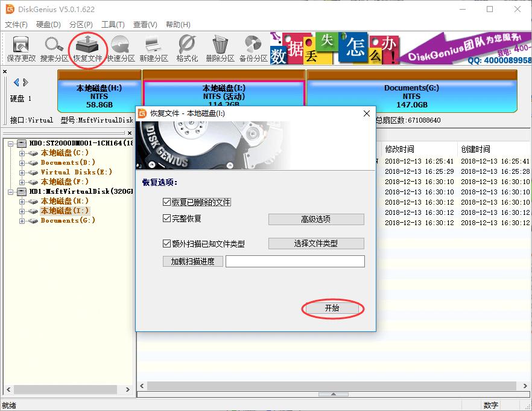Click the 快速分区 toolbar icon
Screen dimensions: 532x411
click(121, 48)
